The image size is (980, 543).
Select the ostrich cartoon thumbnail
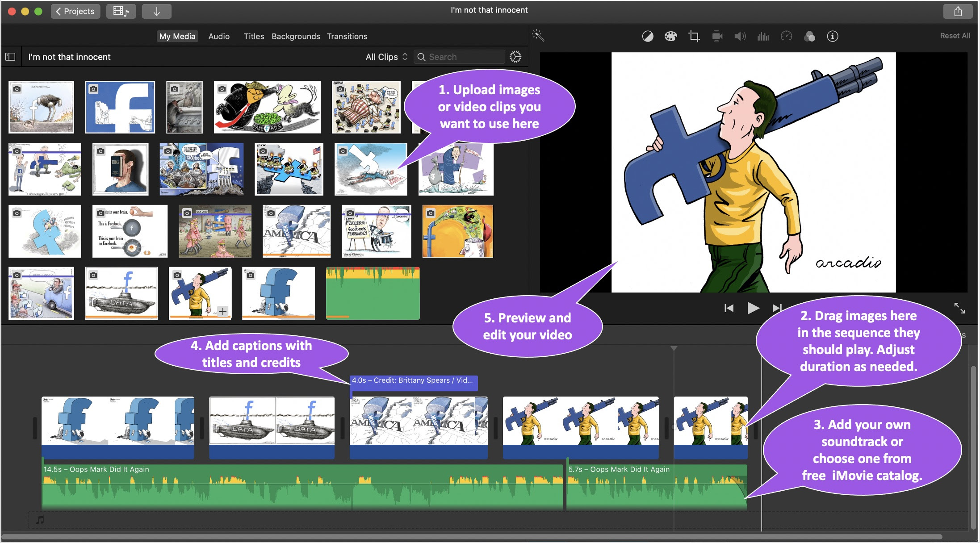41,107
